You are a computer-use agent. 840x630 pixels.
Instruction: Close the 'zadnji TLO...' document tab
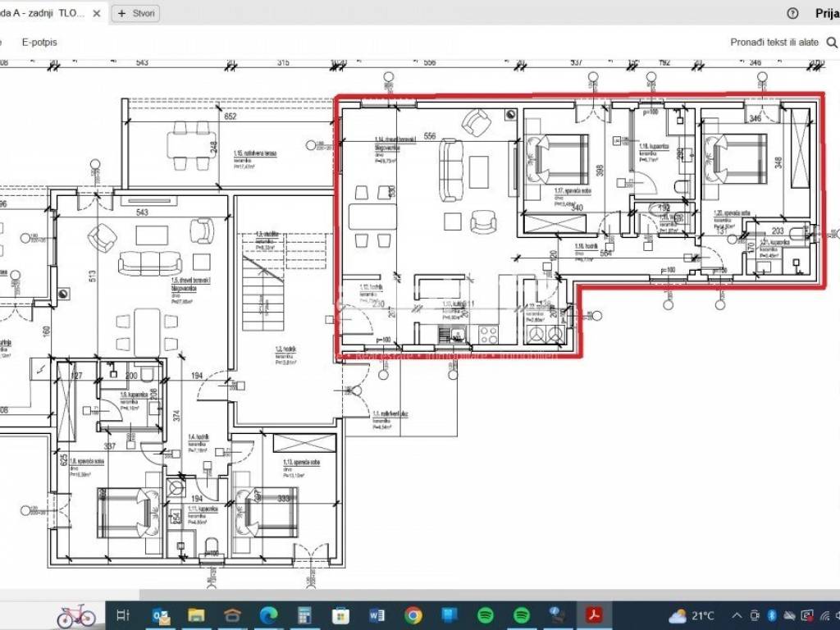click(97, 13)
